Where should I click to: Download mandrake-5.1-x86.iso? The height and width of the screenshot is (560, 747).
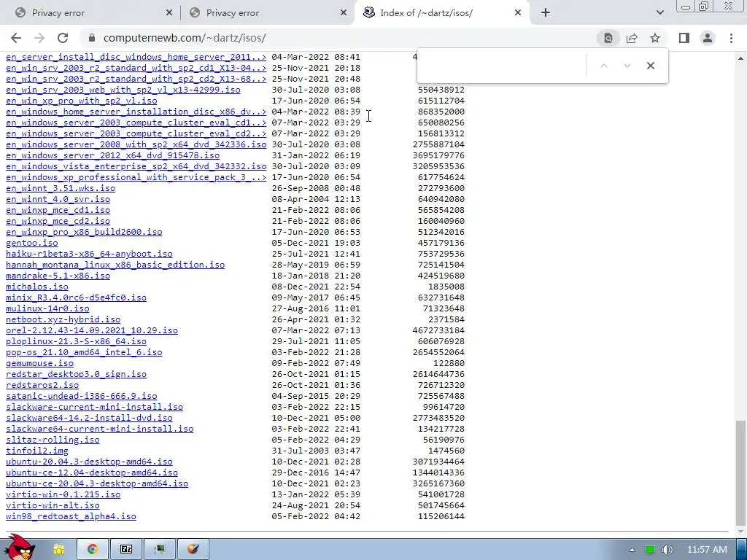point(58,276)
